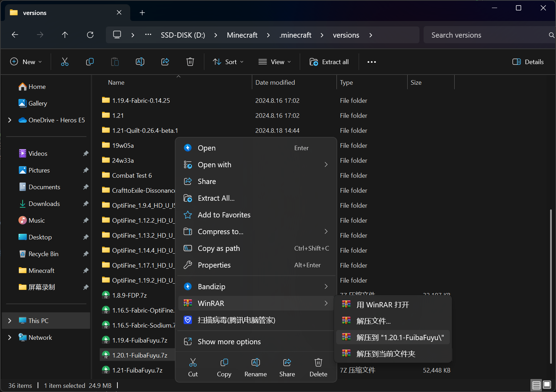556x392 pixels.
Task: Click the Share icon in the toolbar
Action: pyautogui.click(x=165, y=62)
